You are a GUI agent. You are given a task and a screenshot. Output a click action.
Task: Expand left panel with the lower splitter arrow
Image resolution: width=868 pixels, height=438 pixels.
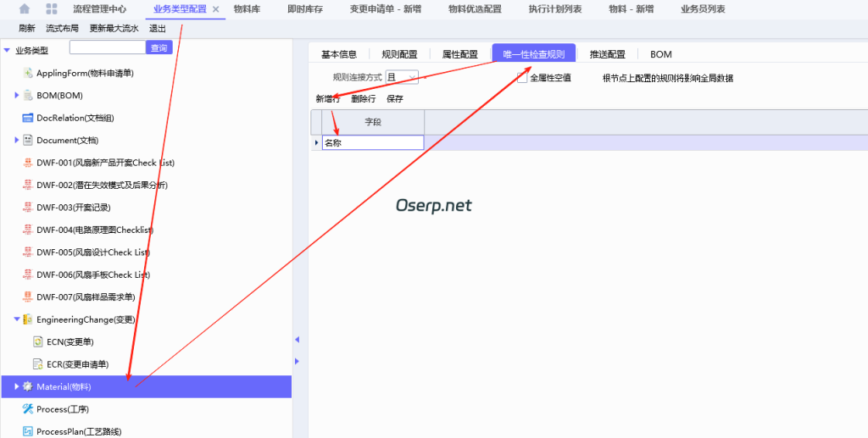point(297,361)
